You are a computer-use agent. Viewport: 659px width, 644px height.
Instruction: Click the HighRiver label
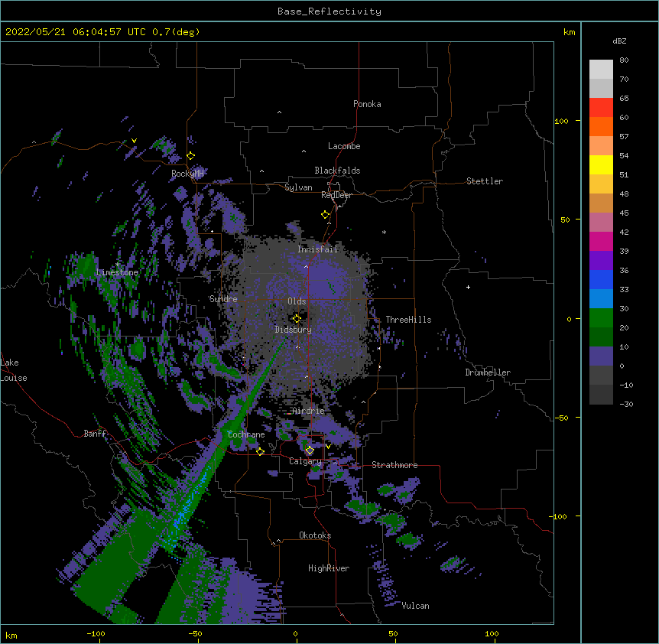[328, 568]
